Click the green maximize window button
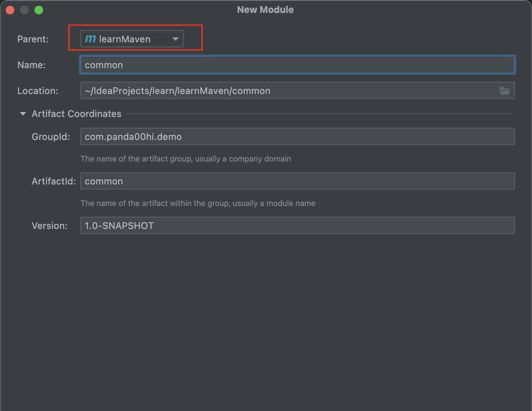Viewport: 532px width, 411px height. click(x=39, y=10)
